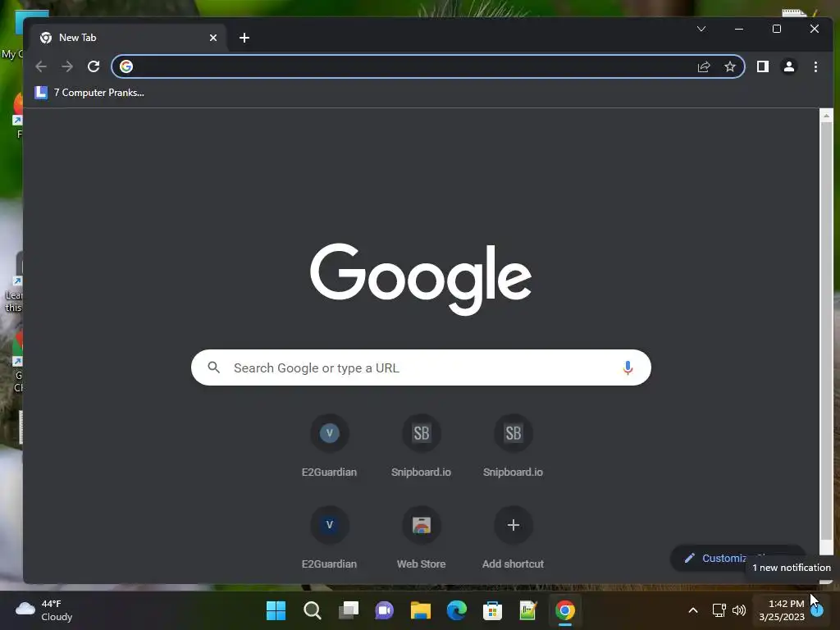This screenshot has height=630, width=840.
Task: Open the 7 Computer Pranks bookmark
Action: click(89, 93)
